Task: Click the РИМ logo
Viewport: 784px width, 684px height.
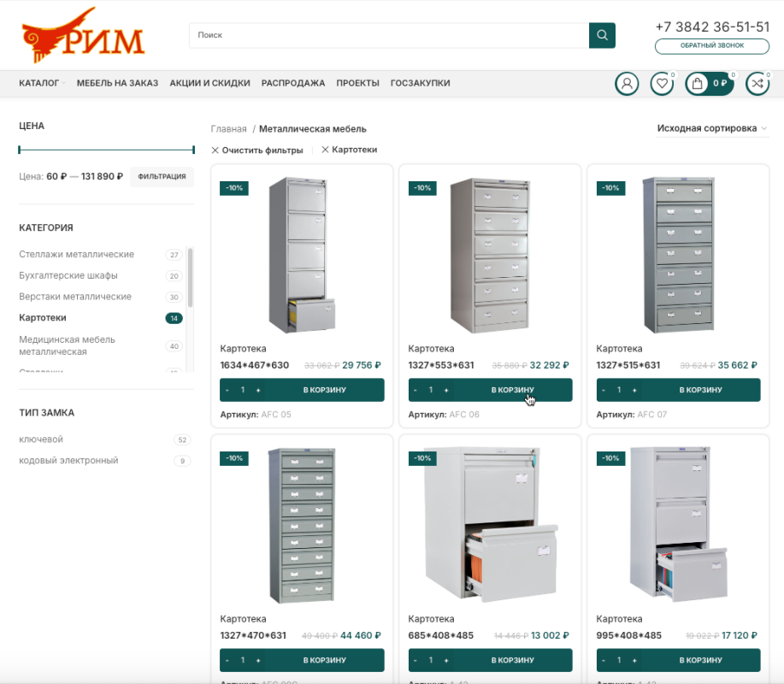Action: coord(83,36)
